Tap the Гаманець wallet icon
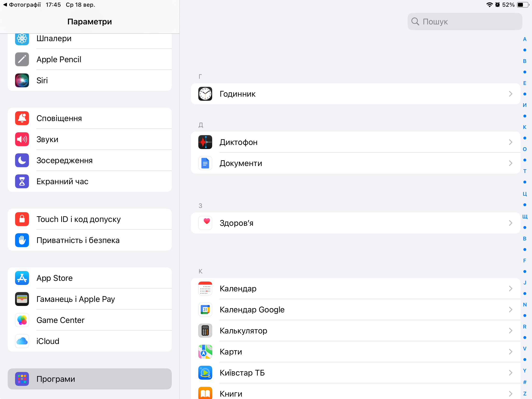 [x=22, y=299]
